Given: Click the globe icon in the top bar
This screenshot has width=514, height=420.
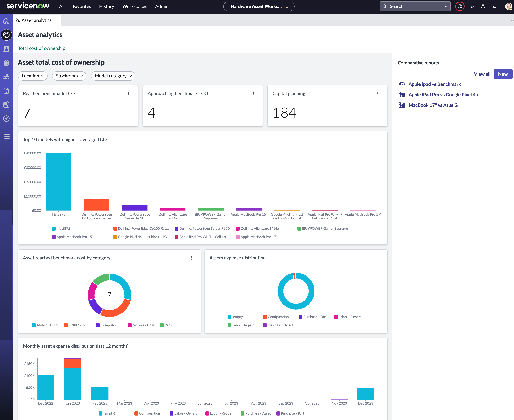Looking at the screenshot, I should click(460, 7).
